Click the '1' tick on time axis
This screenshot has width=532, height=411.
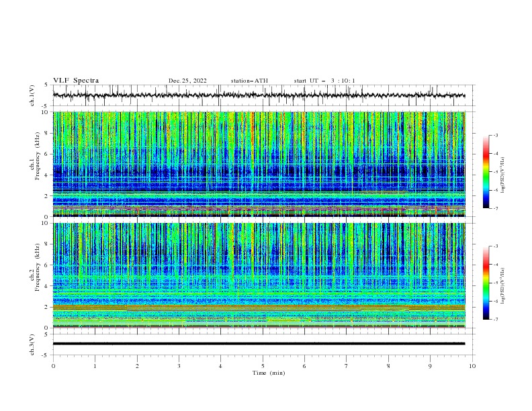click(x=95, y=366)
